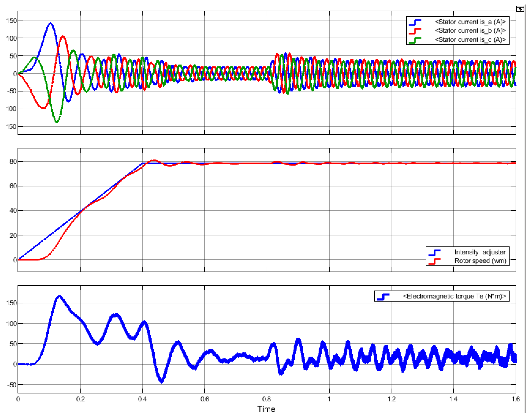Click green line icon for Stator current is_c
The image size is (532, 418).
[x=415, y=40]
